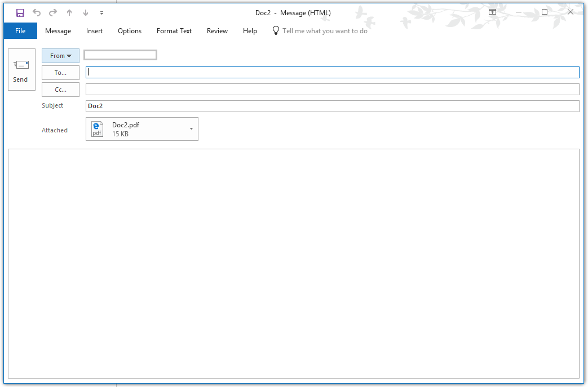The height and width of the screenshot is (387, 588).
Task: Maximize the message window
Action: pos(545,12)
